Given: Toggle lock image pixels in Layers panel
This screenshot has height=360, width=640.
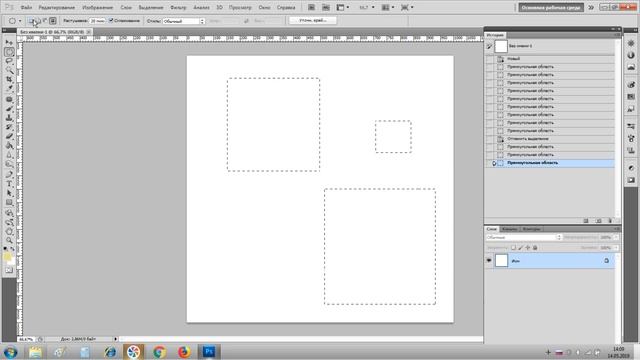Looking at the screenshot, I should [x=520, y=248].
